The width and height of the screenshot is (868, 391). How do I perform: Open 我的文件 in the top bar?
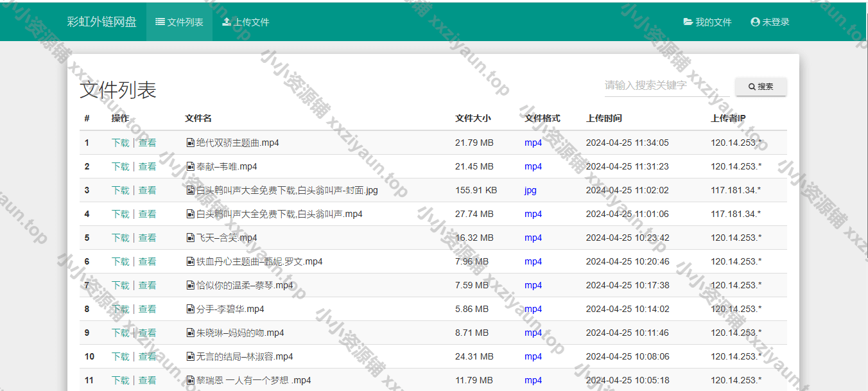tap(707, 22)
